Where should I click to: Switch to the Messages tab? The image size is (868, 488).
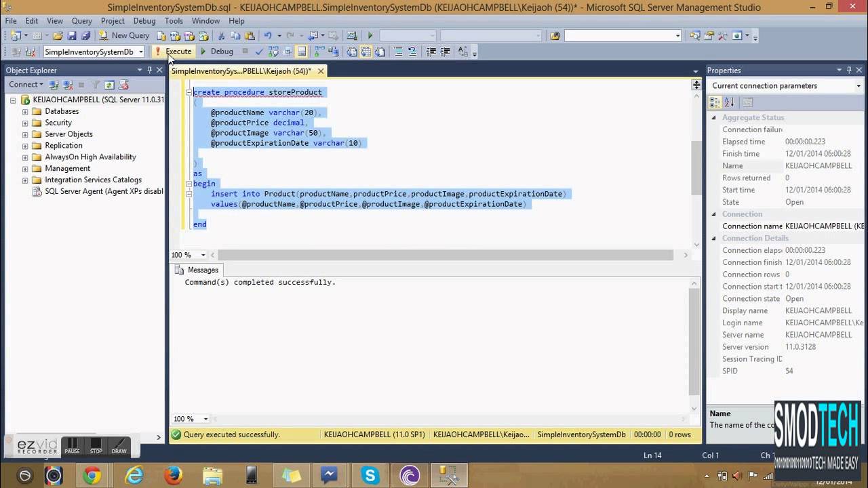(x=197, y=270)
